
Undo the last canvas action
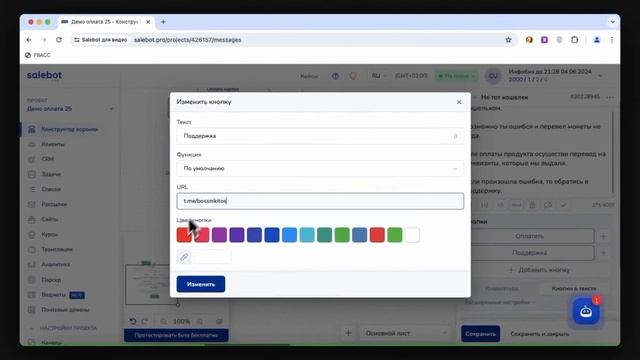point(133,321)
